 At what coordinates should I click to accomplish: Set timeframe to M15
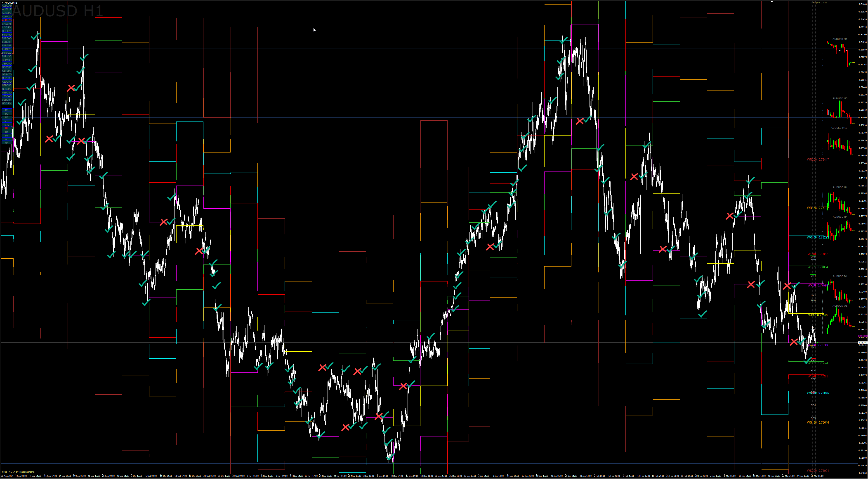coord(7,121)
